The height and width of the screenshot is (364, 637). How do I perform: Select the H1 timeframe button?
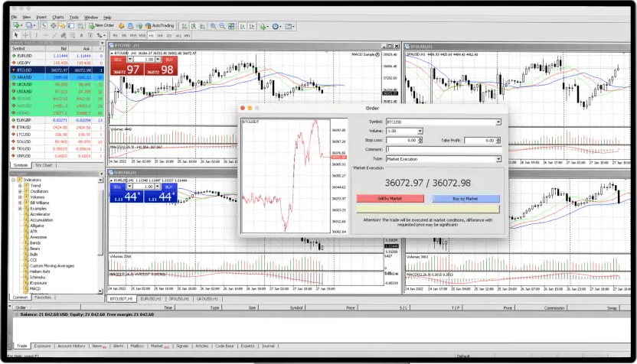point(151,35)
